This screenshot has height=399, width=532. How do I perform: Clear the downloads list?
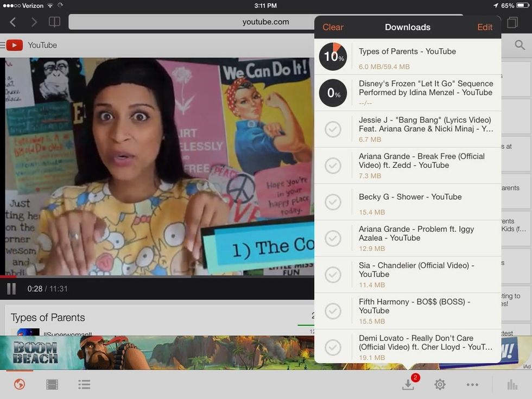333,27
